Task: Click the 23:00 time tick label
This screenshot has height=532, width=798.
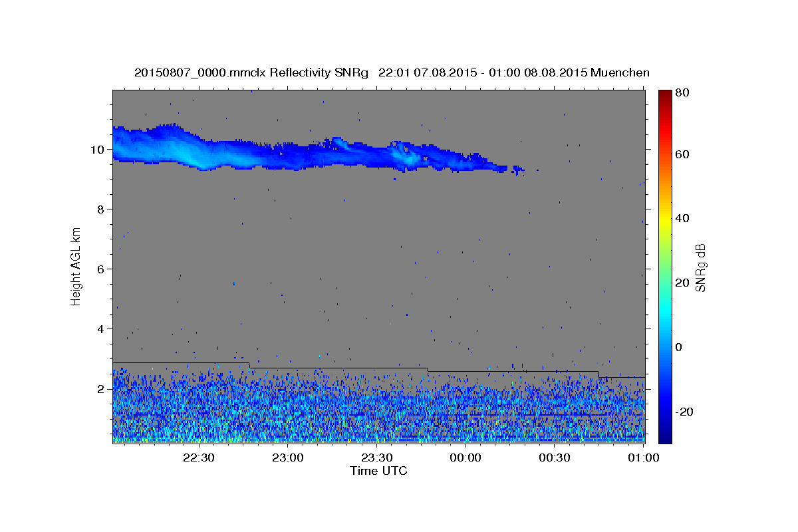Action: point(287,458)
